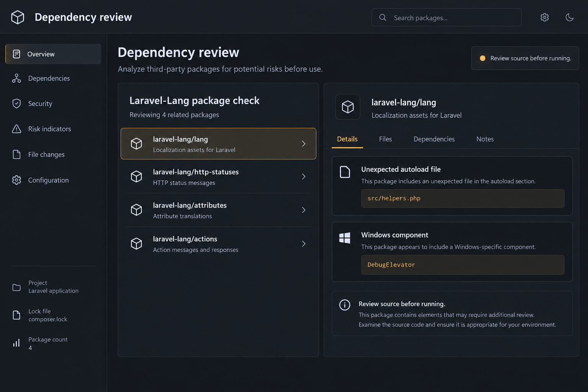Click the large package cube icon in detail header
Image resolution: width=588 pixels, height=392 pixels.
tap(348, 107)
